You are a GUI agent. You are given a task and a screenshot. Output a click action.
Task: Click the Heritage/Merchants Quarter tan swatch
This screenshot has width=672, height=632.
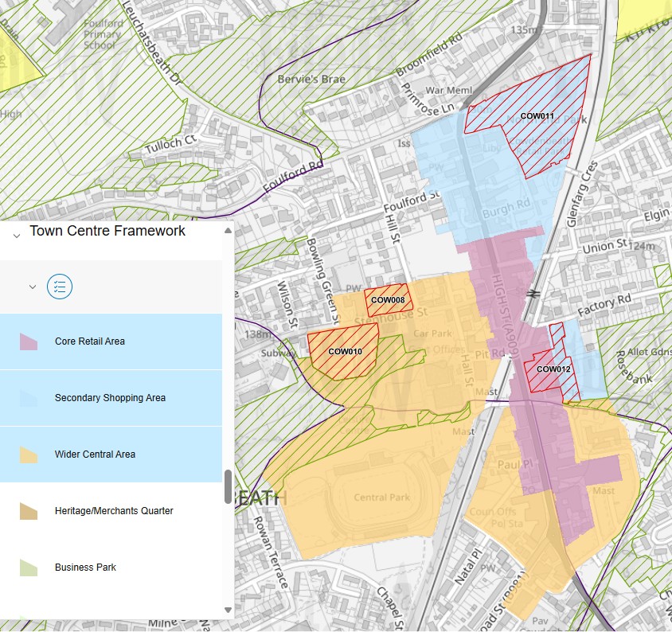tap(28, 511)
